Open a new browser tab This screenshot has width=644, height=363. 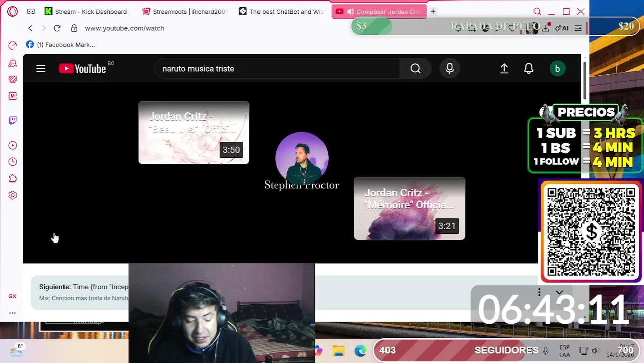[433, 11]
